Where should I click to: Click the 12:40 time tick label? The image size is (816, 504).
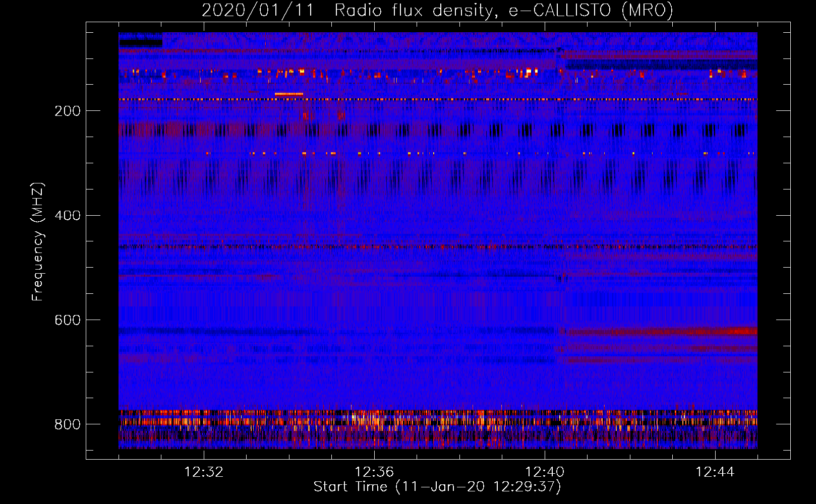(545, 472)
